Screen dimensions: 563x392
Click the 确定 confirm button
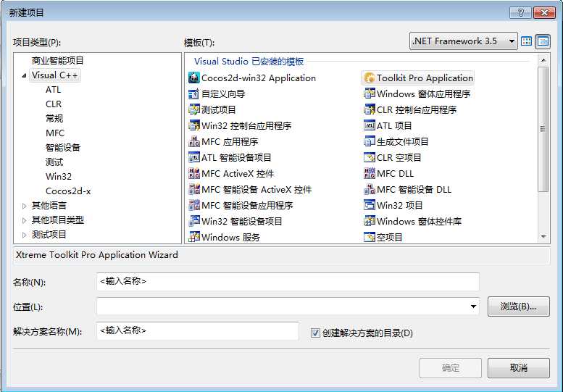(451, 368)
